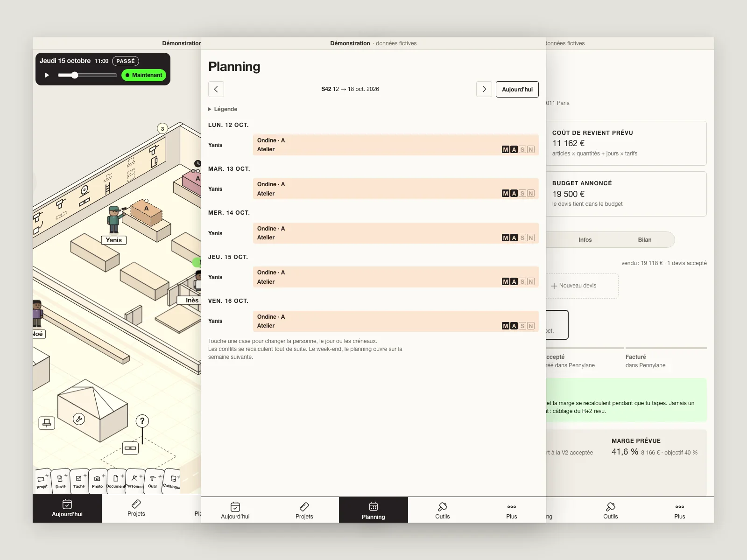Toggle the N slot on Jeudi 15 oct.
This screenshot has width=747, height=560.
(x=531, y=281)
